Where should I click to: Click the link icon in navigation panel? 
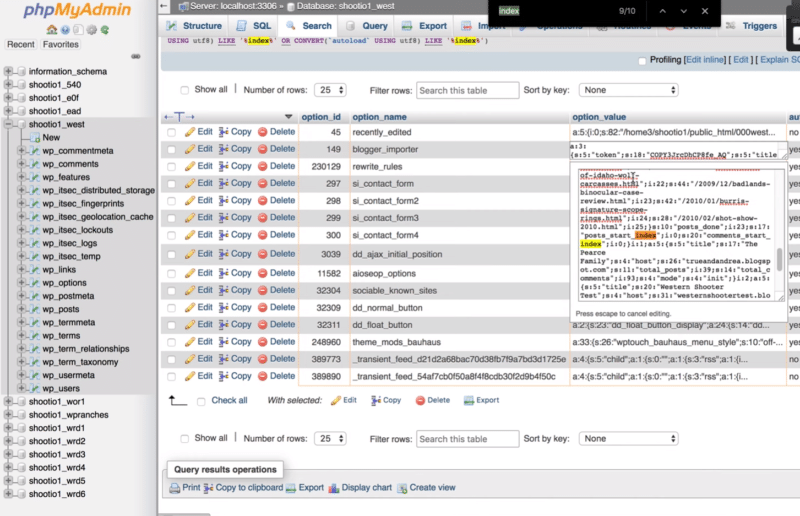pos(136,56)
